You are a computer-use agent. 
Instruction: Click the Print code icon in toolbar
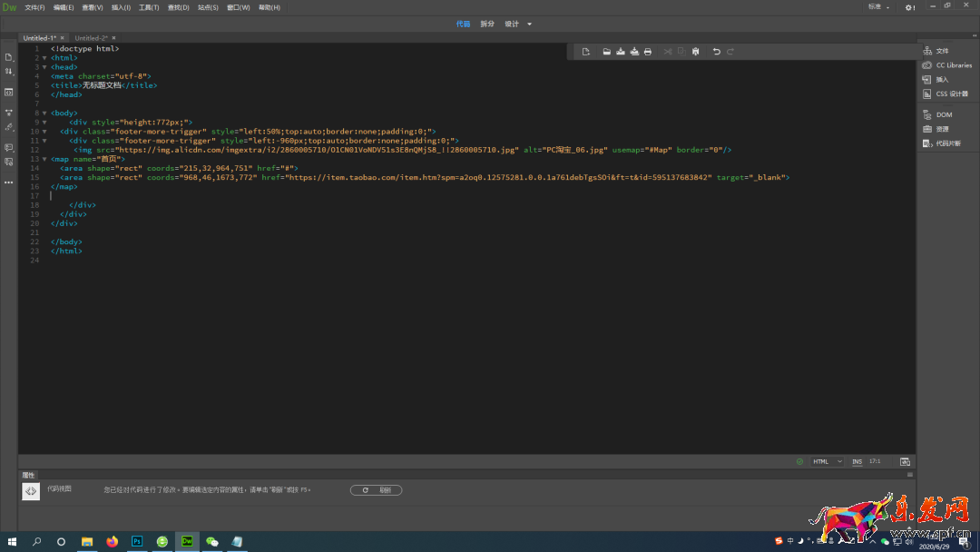coord(648,51)
